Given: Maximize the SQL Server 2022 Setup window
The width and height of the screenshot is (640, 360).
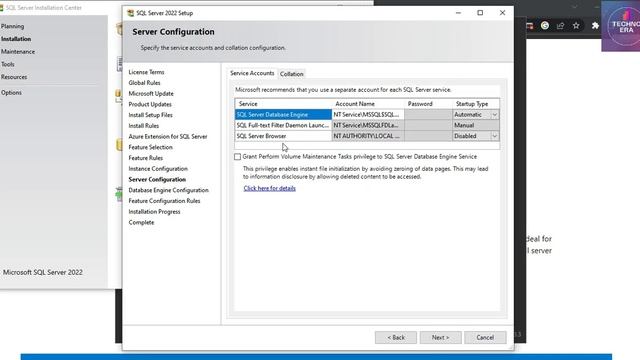Looking at the screenshot, I should point(480,13).
